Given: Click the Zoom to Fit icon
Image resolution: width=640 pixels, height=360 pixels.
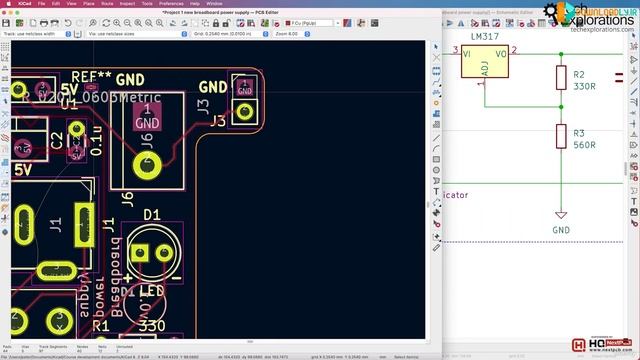Looking at the screenshot, I should tap(138, 23).
